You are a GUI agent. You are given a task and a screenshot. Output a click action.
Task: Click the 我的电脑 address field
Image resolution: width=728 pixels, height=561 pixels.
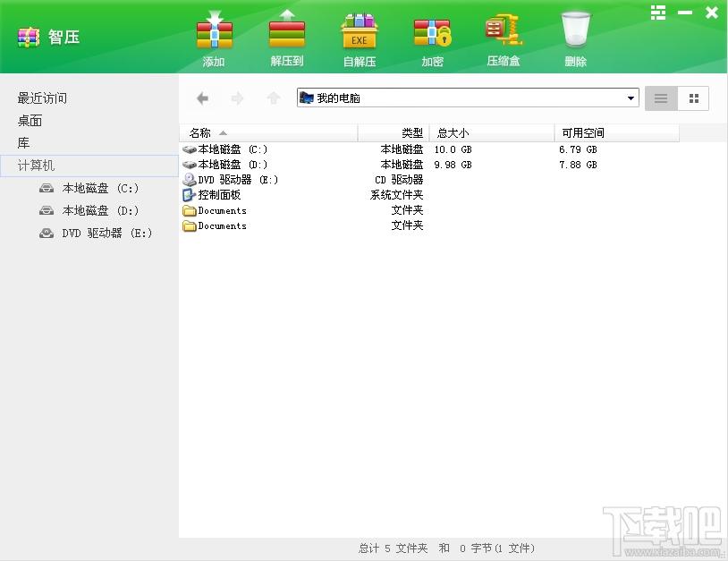[468, 98]
